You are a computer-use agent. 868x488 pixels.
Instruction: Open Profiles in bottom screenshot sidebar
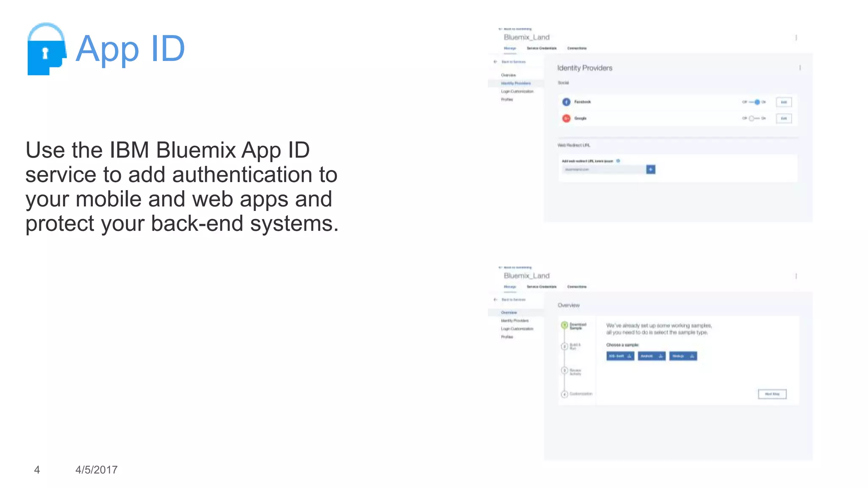507,337
